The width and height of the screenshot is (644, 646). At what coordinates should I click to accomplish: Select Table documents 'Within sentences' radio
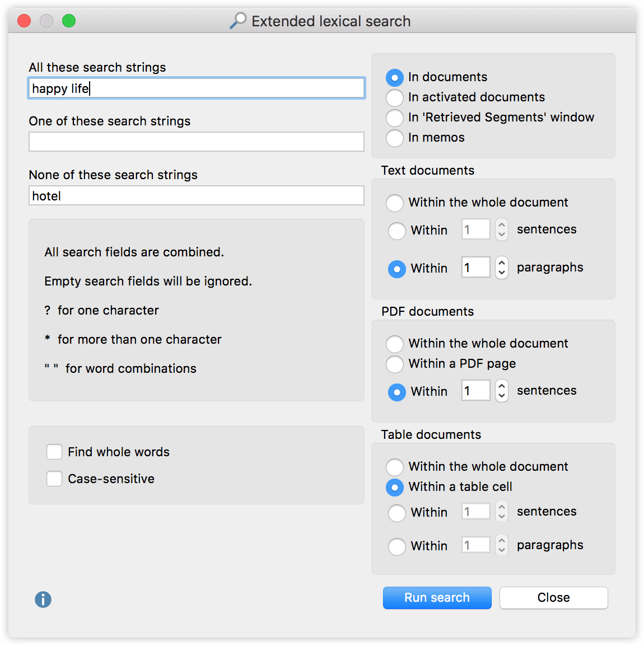pos(397,513)
